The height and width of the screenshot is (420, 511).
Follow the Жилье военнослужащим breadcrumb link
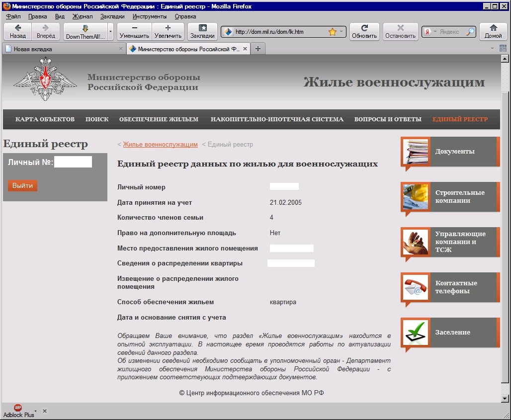[160, 145]
